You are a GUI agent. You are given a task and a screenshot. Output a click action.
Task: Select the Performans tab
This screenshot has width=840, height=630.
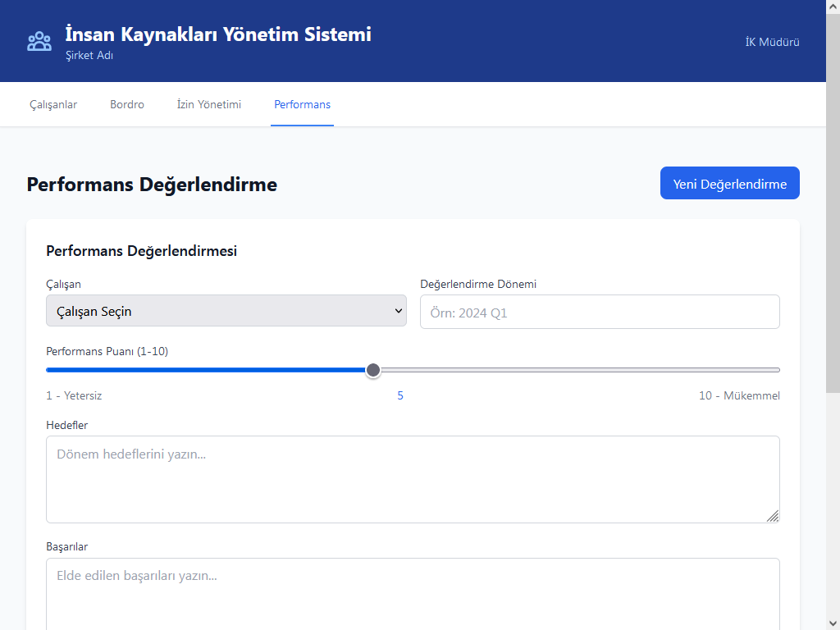tap(302, 105)
